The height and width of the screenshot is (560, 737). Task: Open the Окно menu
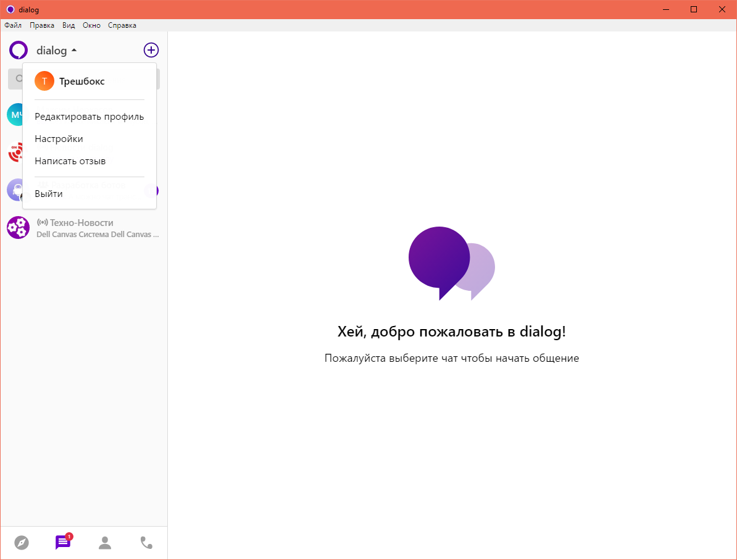(x=91, y=25)
